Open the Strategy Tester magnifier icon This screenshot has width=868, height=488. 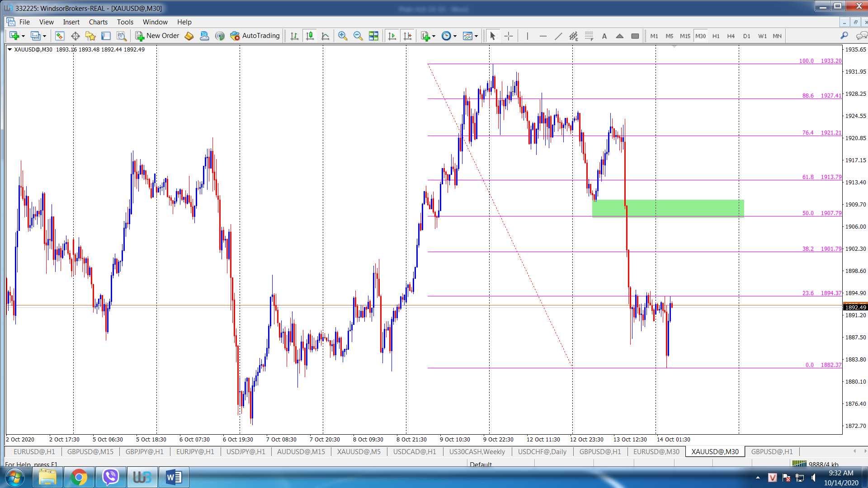point(121,36)
